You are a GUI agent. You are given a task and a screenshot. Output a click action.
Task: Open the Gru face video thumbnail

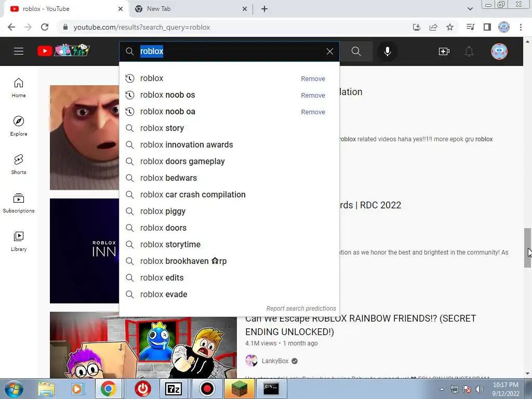coord(85,137)
